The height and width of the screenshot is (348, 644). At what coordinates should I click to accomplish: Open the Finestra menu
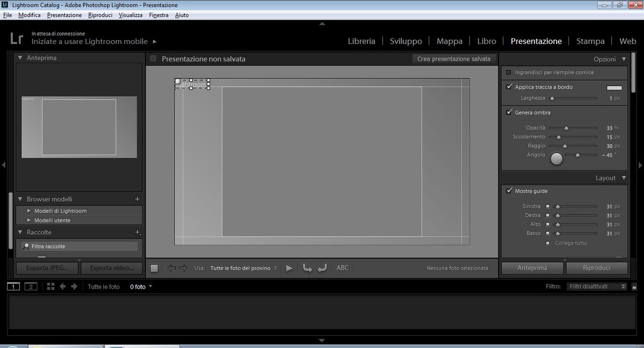[x=159, y=15]
